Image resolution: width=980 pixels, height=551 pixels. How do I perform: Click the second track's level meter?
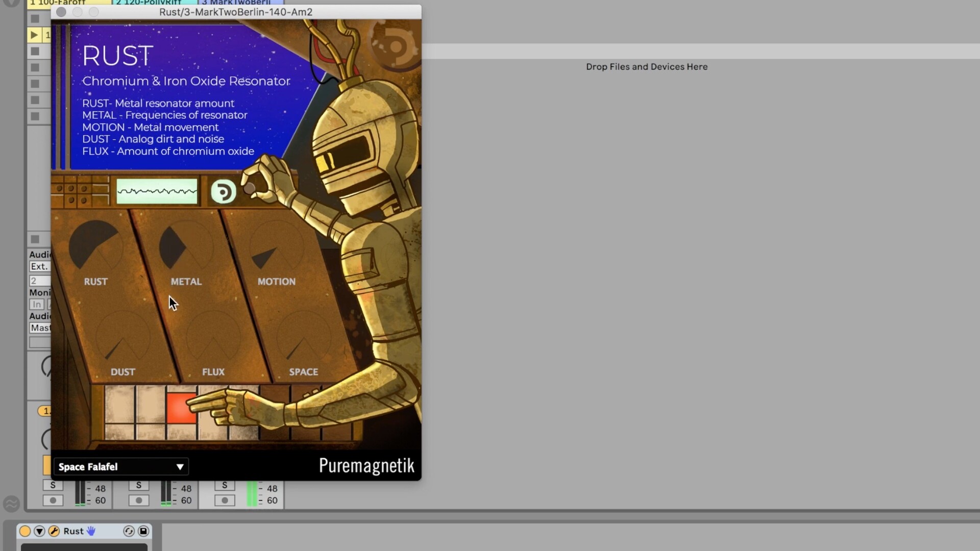coord(166,493)
